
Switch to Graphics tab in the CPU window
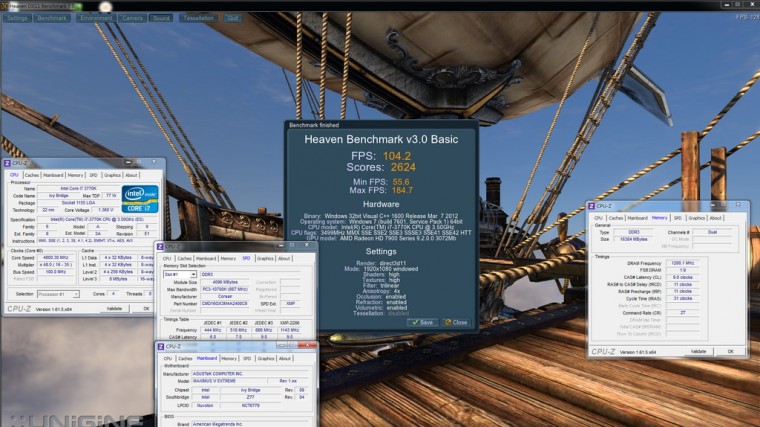pyautogui.click(x=112, y=175)
